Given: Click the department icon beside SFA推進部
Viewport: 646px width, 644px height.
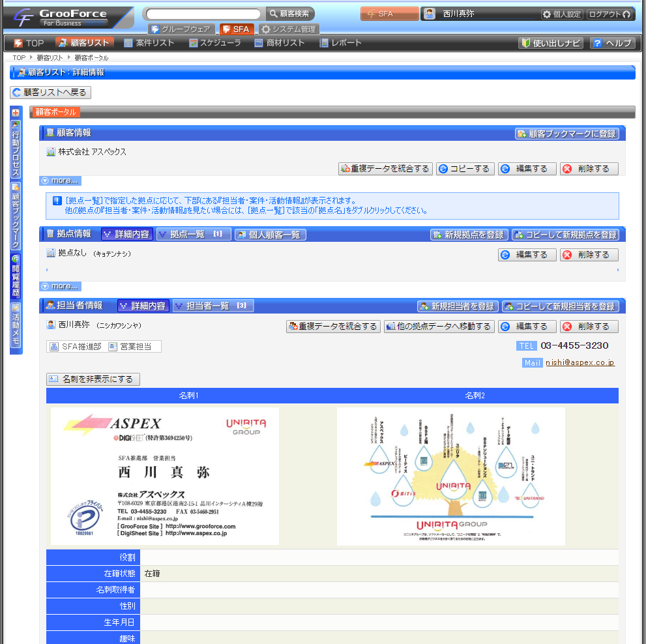Looking at the screenshot, I should tap(54, 347).
